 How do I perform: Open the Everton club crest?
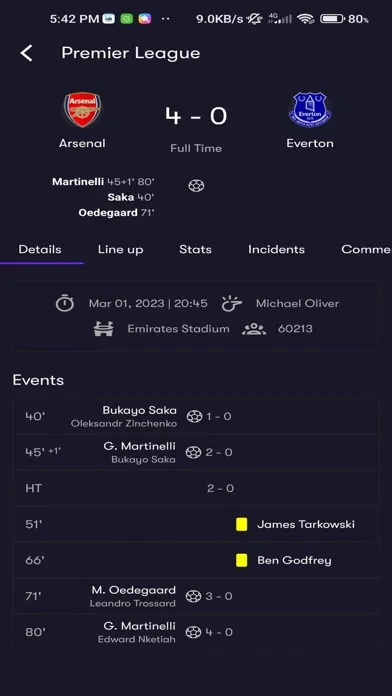[310, 109]
